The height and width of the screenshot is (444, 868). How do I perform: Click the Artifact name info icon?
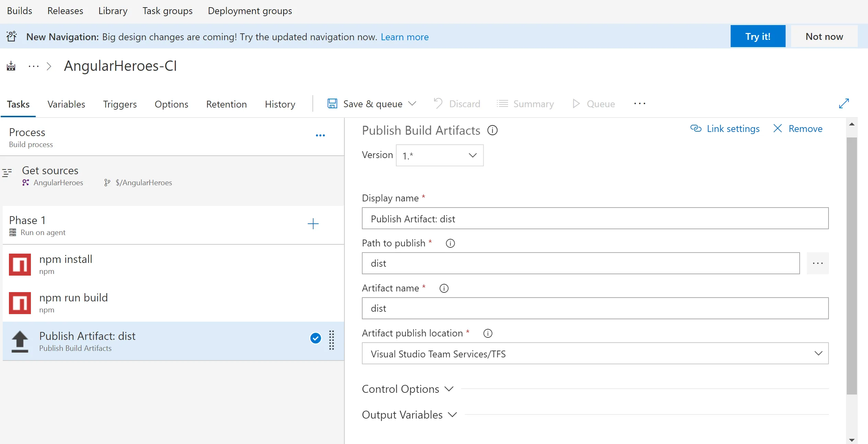[x=444, y=288]
